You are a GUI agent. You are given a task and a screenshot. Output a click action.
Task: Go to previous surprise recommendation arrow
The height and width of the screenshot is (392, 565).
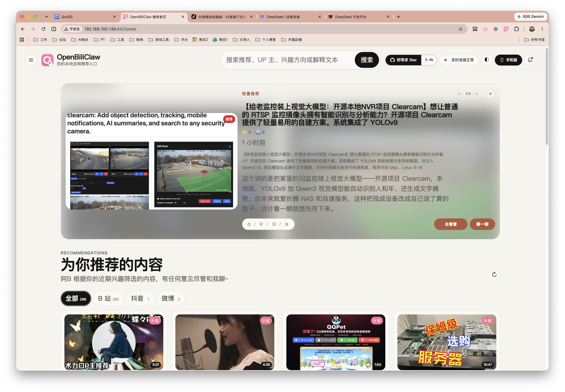coord(459,94)
